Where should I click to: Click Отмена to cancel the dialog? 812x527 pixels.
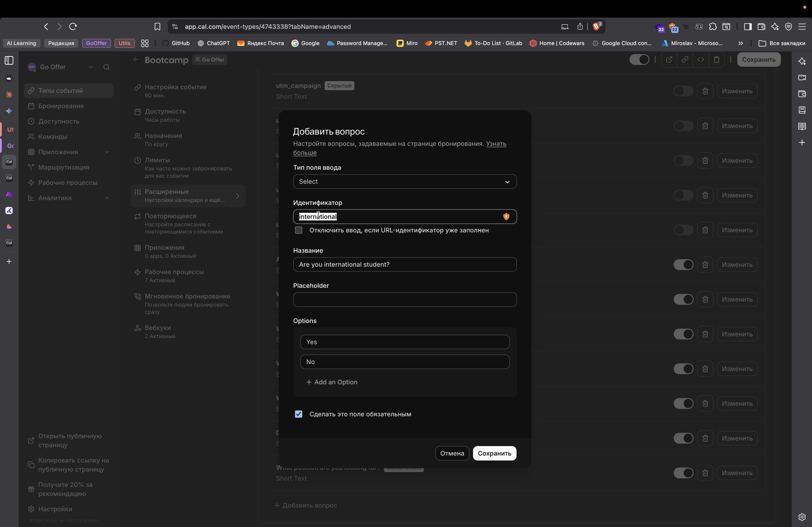pos(452,453)
